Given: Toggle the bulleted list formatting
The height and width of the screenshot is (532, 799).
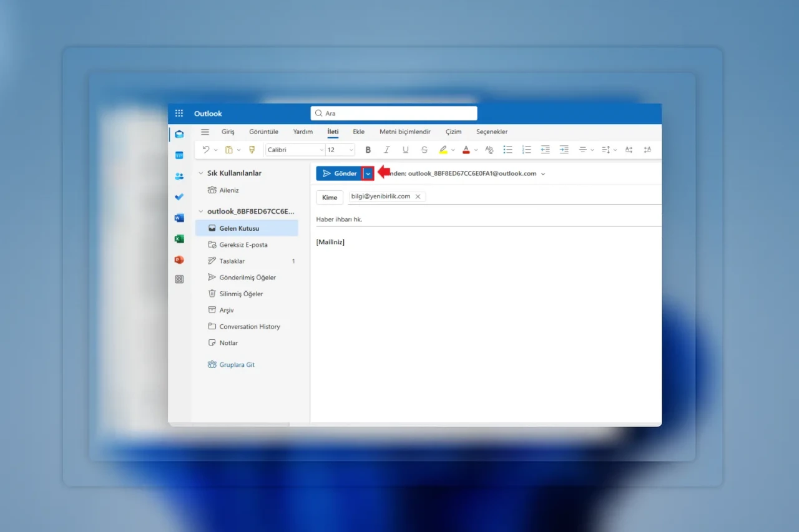Looking at the screenshot, I should point(507,150).
